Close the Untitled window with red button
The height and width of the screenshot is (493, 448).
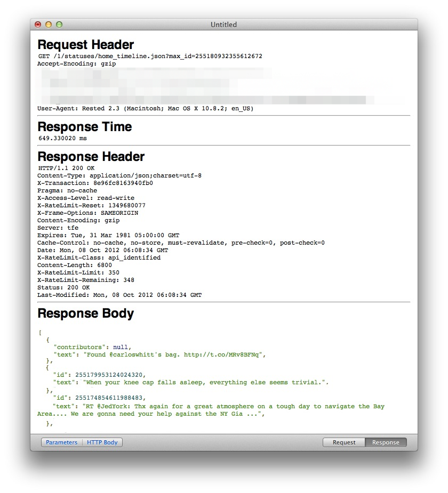tap(38, 25)
